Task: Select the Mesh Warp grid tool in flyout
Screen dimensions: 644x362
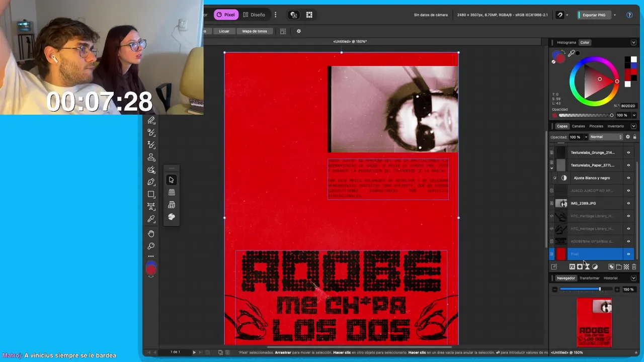Action: point(172,193)
